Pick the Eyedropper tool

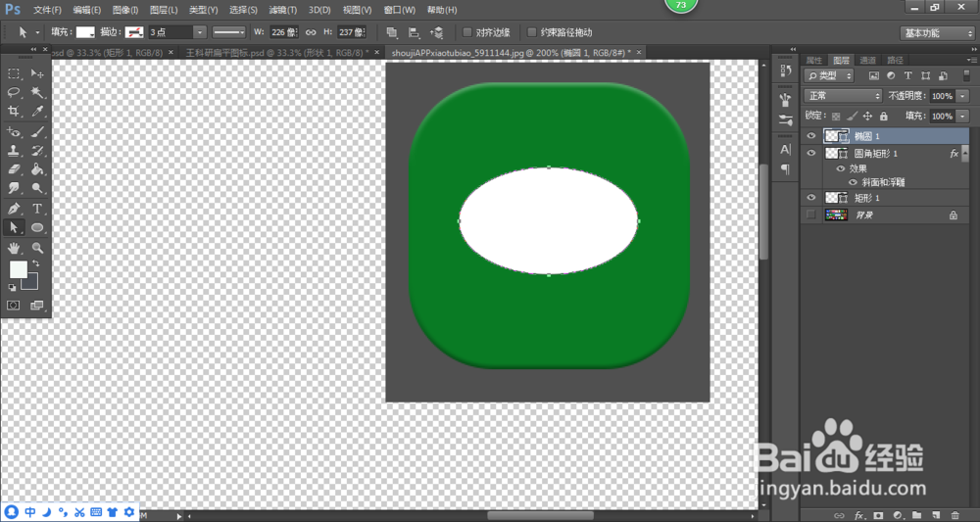tap(37, 112)
